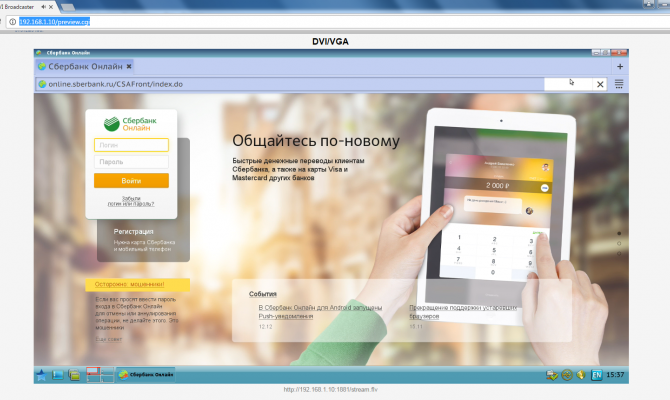Click the Пароль password field

click(x=131, y=162)
